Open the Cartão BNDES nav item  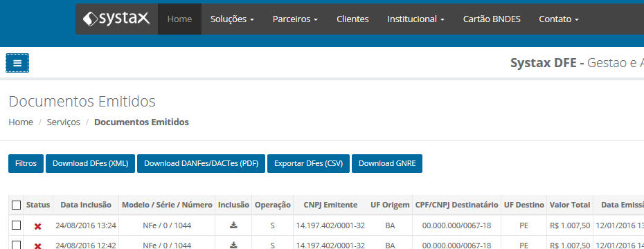click(492, 19)
